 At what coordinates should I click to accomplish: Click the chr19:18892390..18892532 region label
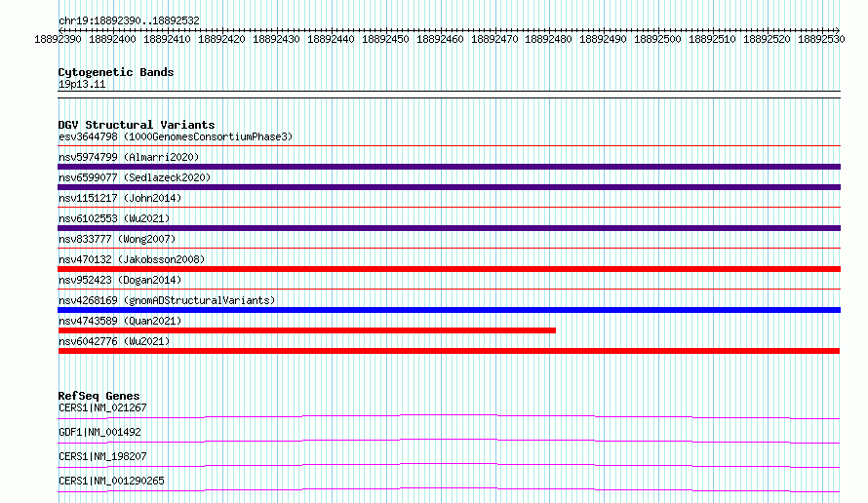click(129, 20)
